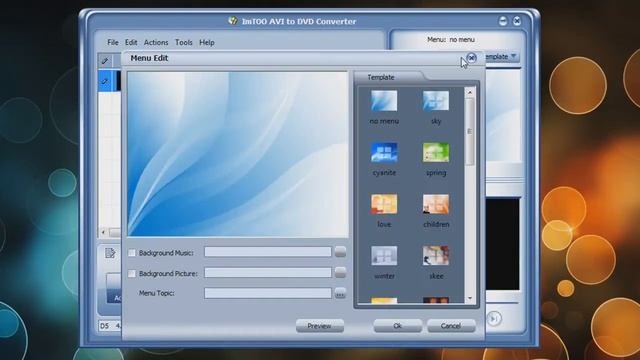
Task: Choose the 'cyanite' template thumbnail
Action: tap(384, 152)
